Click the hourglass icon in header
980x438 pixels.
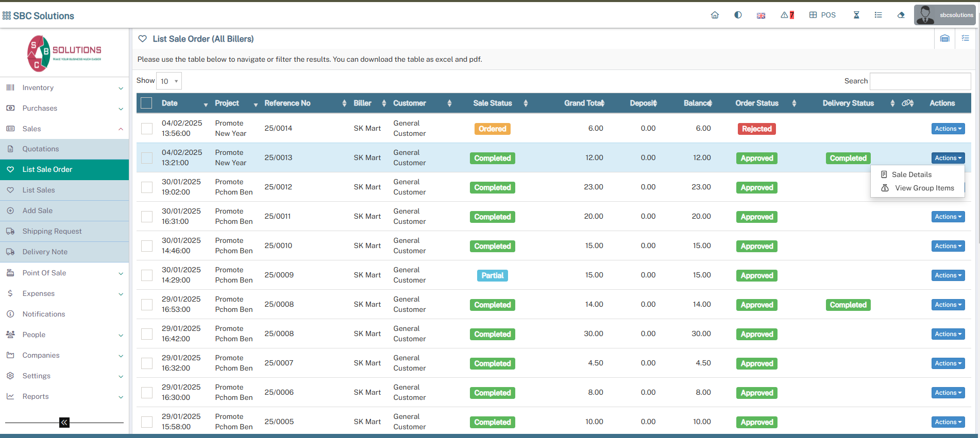click(856, 15)
